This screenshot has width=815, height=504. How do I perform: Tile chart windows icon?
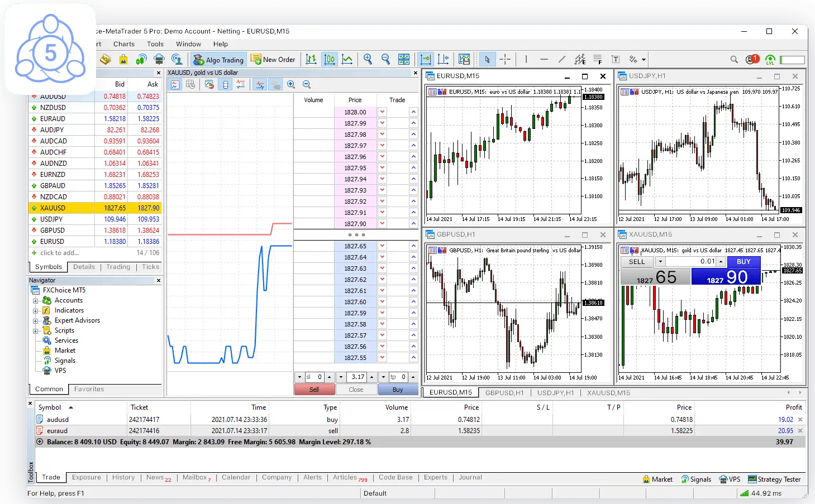[x=404, y=59]
